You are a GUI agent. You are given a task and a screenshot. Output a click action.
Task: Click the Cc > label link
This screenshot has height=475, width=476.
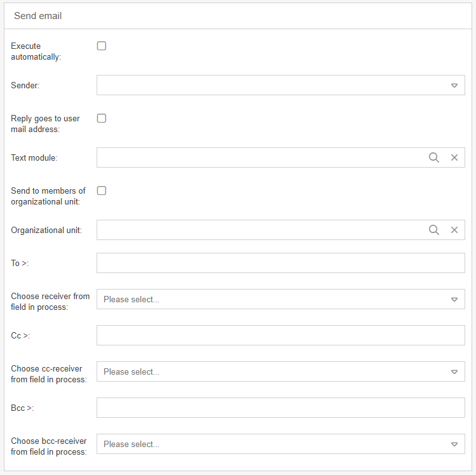(20, 336)
